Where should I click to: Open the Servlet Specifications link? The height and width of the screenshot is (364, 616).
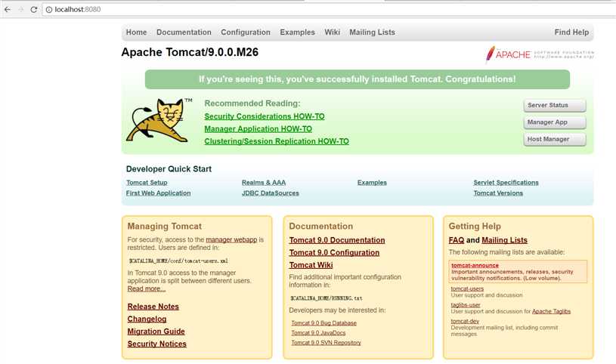506,183
